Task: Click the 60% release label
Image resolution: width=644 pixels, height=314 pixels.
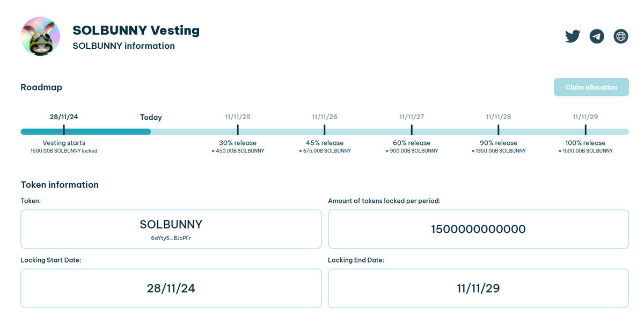Action: [412, 143]
